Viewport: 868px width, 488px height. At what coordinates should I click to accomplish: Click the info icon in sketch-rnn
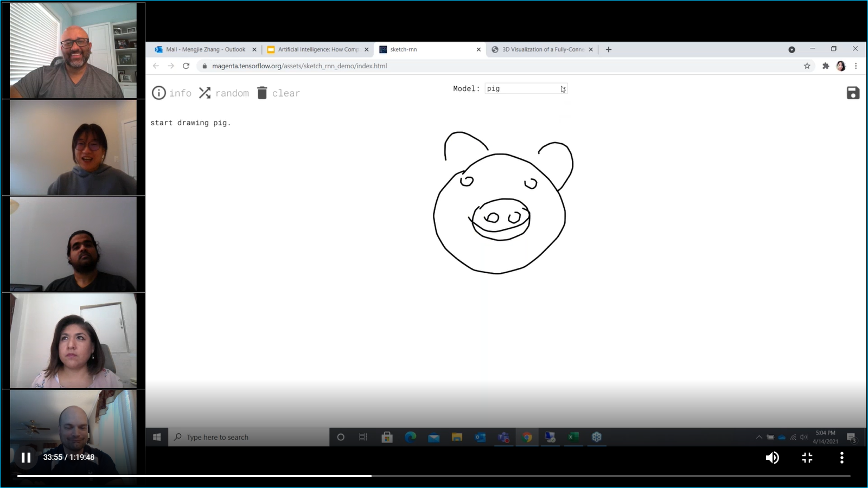click(158, 93)
